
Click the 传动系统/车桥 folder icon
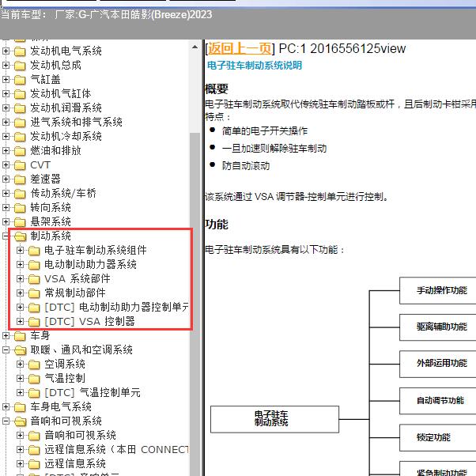click(x=20, y=194)
